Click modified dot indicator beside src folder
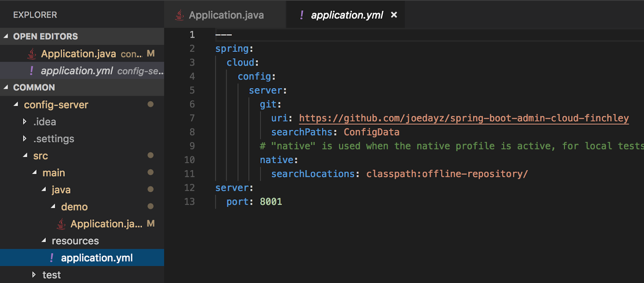 coord(151,156)
